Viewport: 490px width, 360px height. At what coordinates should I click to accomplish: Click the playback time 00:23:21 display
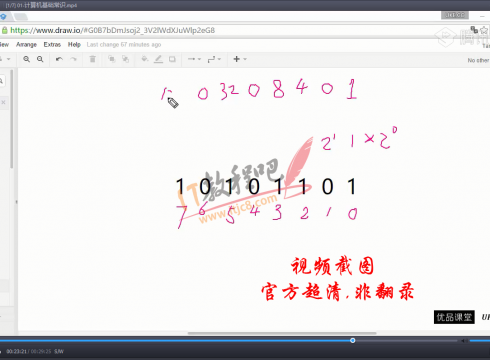[16, 351]
